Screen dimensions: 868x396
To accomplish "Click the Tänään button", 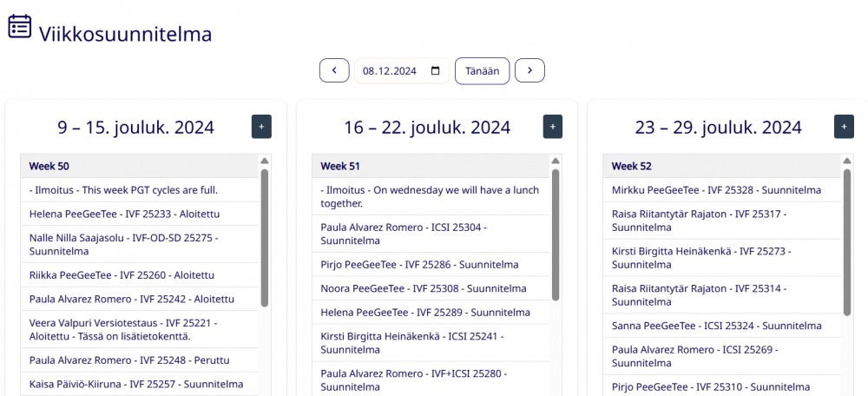I will 482,71.
